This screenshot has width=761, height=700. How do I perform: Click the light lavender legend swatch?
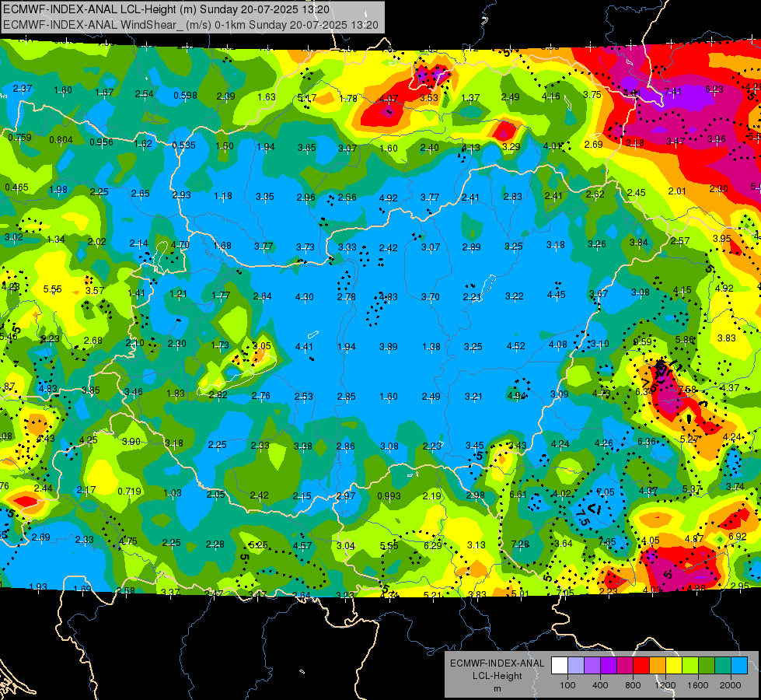576,665
